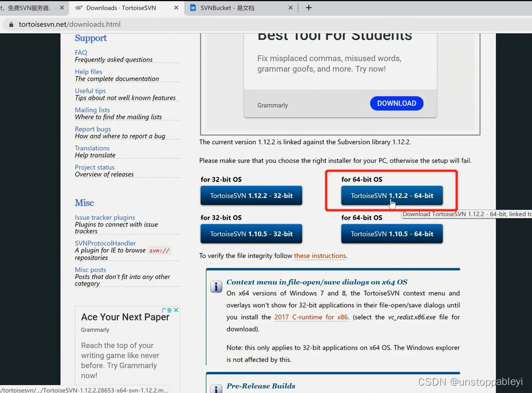The height and width of the screenshot is (393, 532).
Task: Open Translations link
Action: click(x=92, y=148)
